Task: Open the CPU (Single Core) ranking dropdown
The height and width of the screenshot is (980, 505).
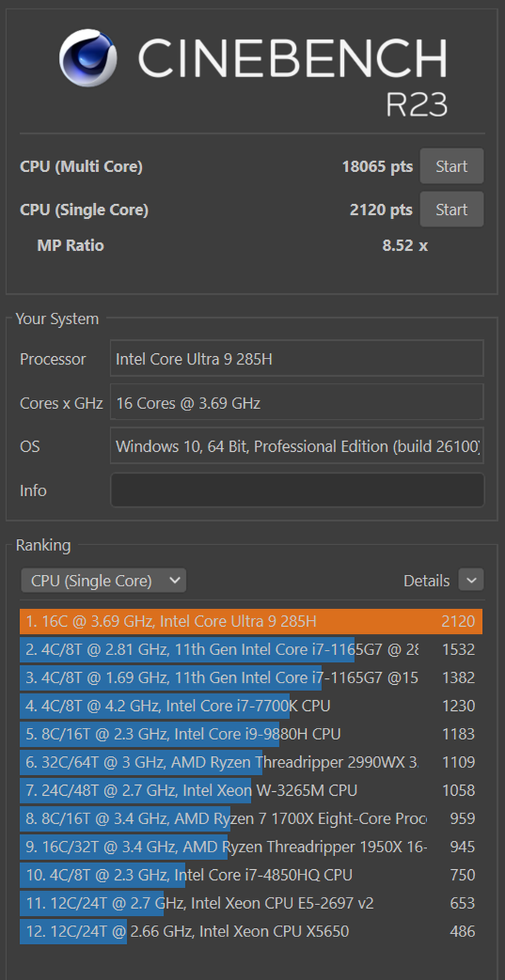Action: [x=103, y=581]
